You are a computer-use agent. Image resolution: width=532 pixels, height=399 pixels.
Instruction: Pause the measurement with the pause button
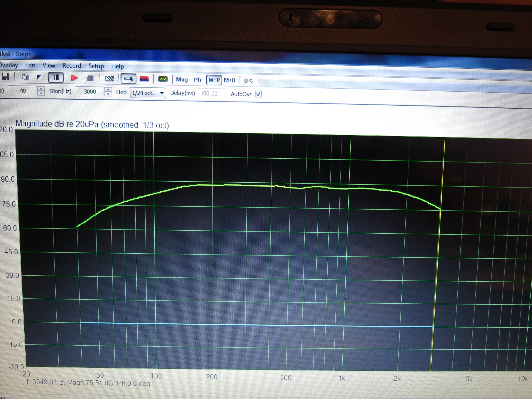pos(56,77)
